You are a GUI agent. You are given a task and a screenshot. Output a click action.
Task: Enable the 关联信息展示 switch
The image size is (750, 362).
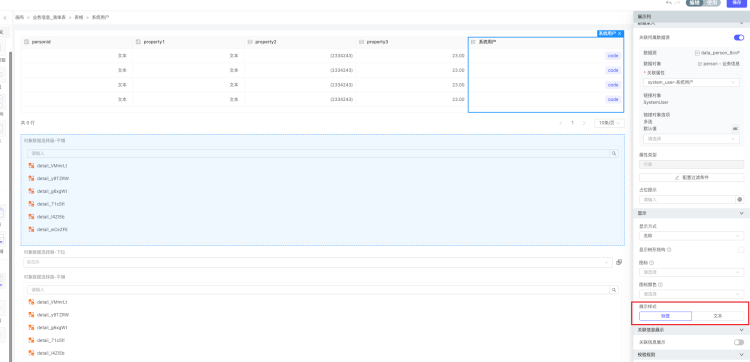[739, 342]
